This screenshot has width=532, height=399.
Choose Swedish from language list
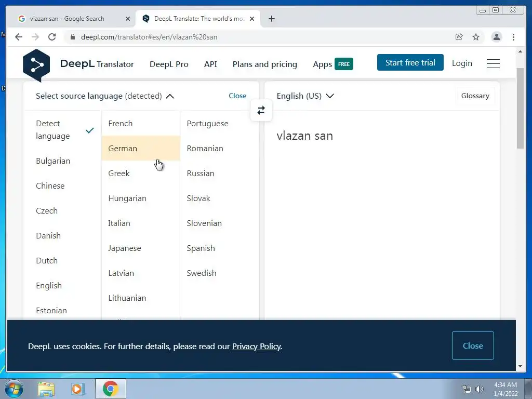click(219, 273)
